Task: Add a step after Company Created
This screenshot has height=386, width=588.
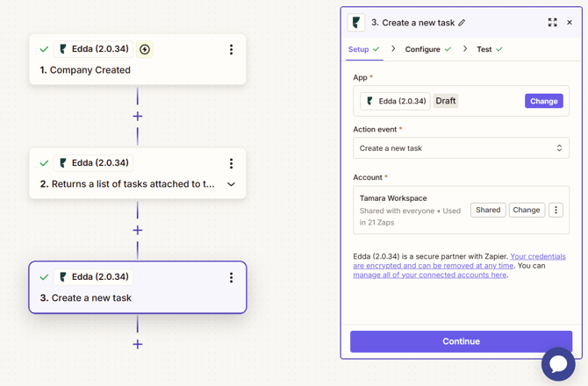Action: point(138,116)
